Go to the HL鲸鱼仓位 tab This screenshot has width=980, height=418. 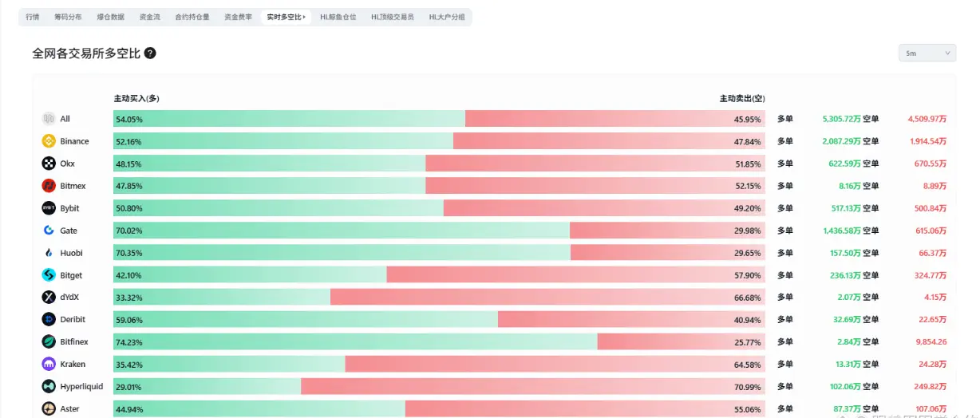pos(338,17)
